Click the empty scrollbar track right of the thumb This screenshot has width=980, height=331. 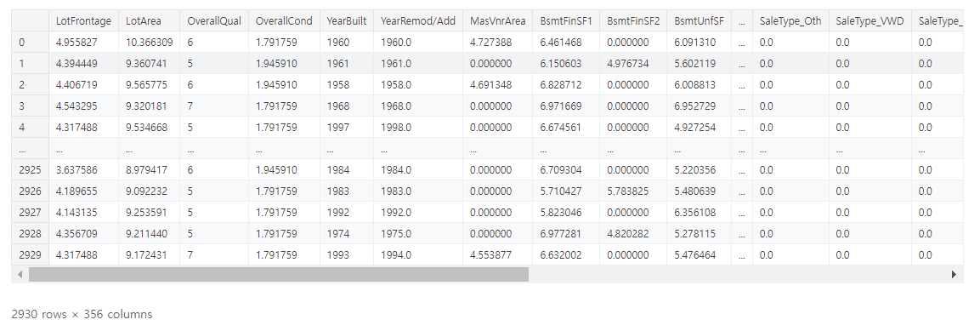click(x=738, y=274)
